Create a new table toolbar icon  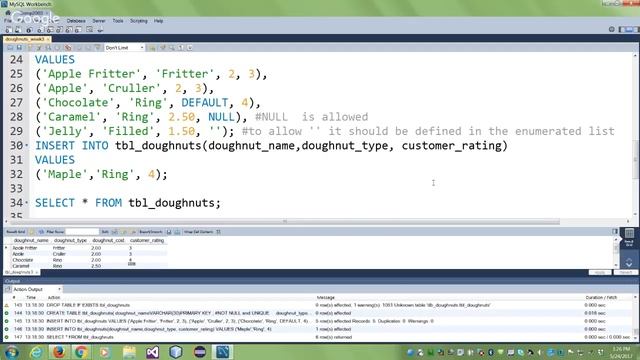[49, 30]
